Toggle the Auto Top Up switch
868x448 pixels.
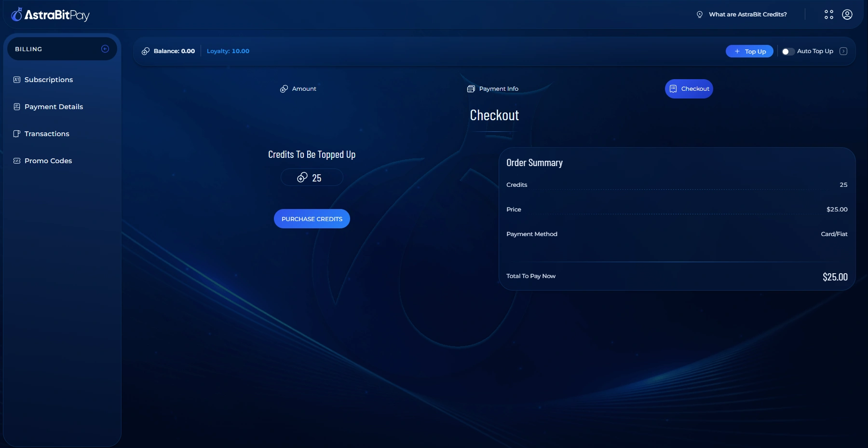(788, 51)
